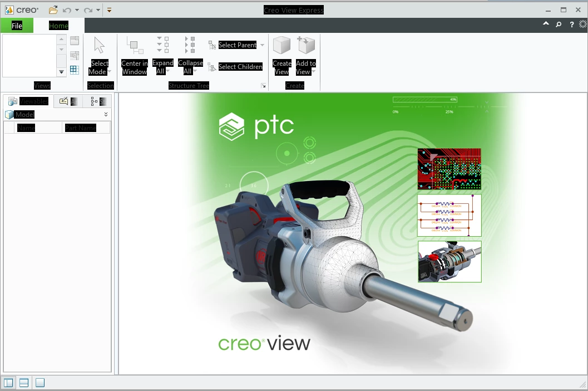Open Help via the question mark
This screenshot has width=588, height=391.
[571, 25]
